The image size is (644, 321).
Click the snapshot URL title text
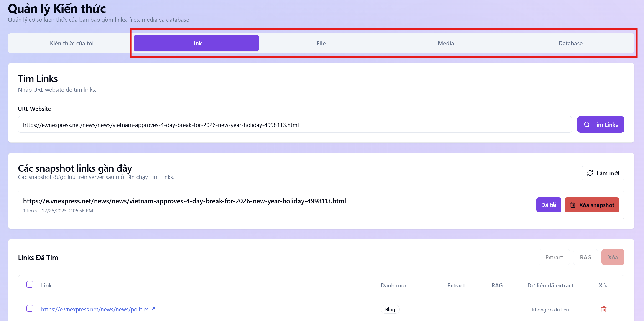tap(184, 201)
